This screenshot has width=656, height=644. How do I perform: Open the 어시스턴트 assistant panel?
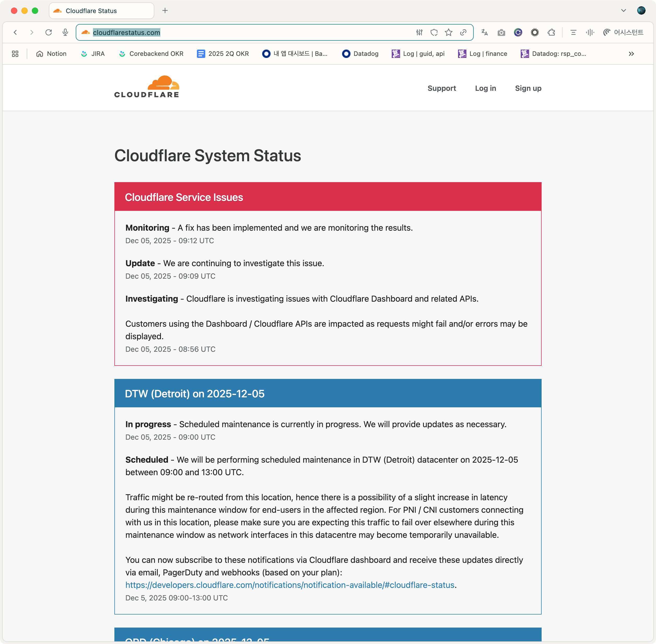point(623,32)
